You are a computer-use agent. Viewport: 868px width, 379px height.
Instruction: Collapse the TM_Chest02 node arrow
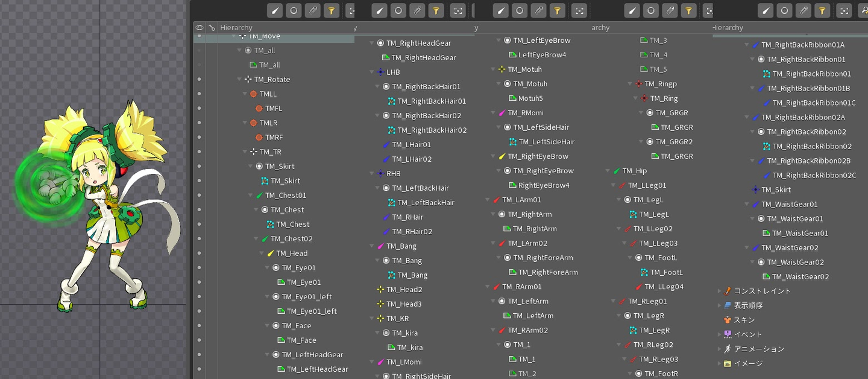tap(256, 239)
